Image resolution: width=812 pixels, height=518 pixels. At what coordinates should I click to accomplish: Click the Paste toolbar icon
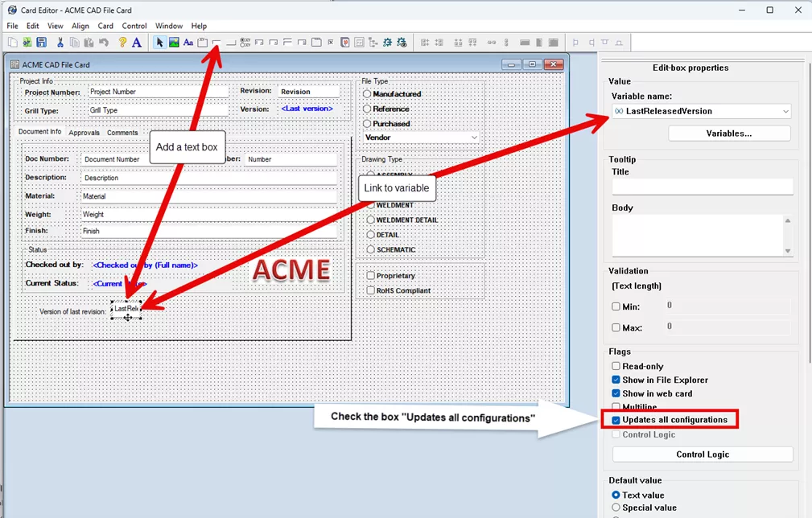click(x=87, y=42)
